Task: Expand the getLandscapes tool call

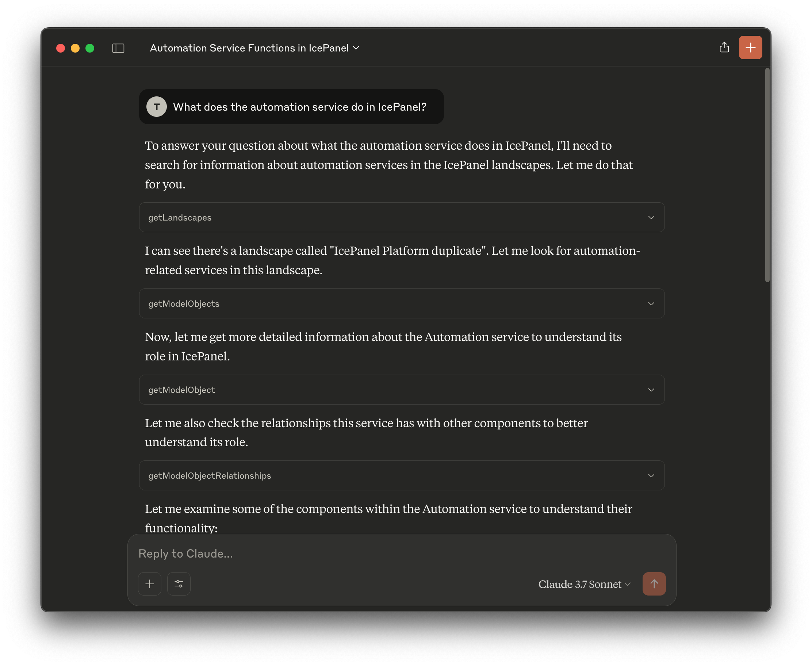Action: [x=401, y=217]
